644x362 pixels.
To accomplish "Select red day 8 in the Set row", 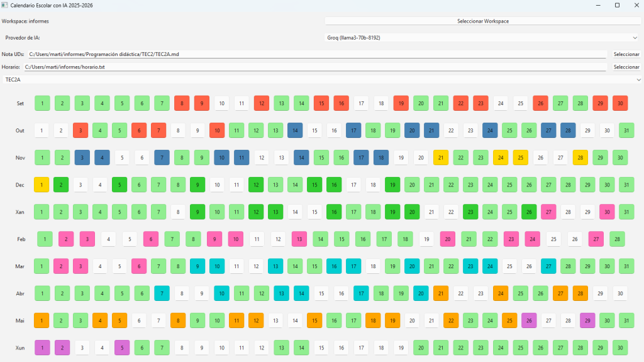I will [182, 103].
